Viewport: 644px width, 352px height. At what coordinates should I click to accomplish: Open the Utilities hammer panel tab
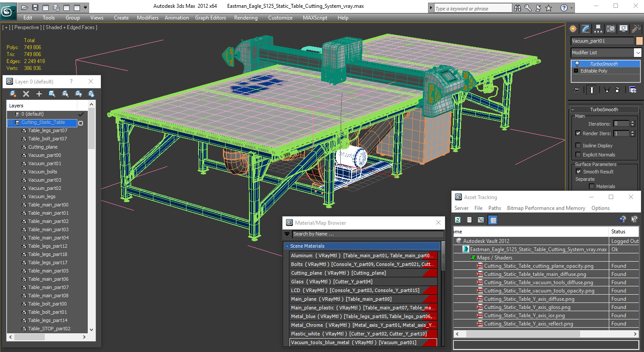coord(637,29)
